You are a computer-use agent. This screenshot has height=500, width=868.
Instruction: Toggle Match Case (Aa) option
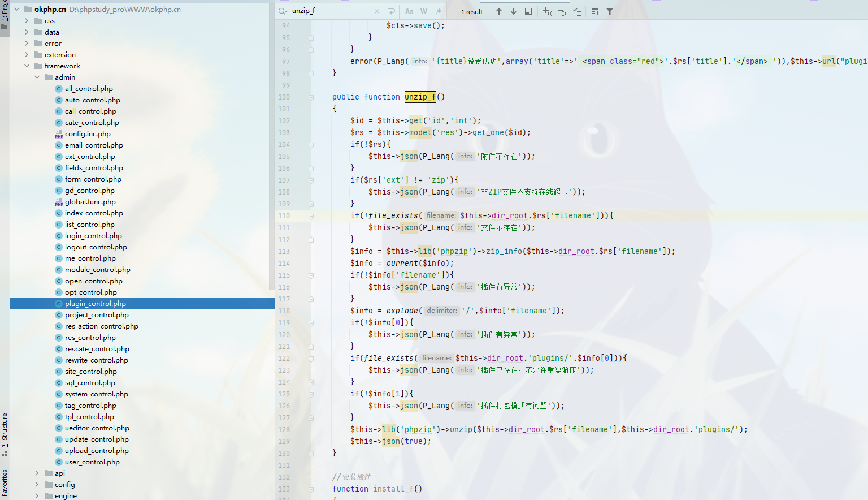(409, 11)
